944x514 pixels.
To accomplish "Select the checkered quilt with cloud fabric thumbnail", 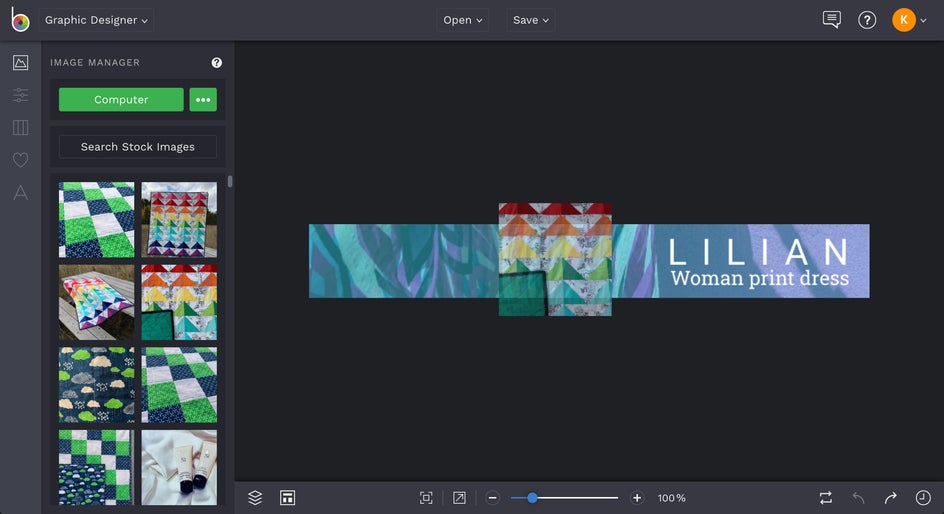I will [96, 467].
